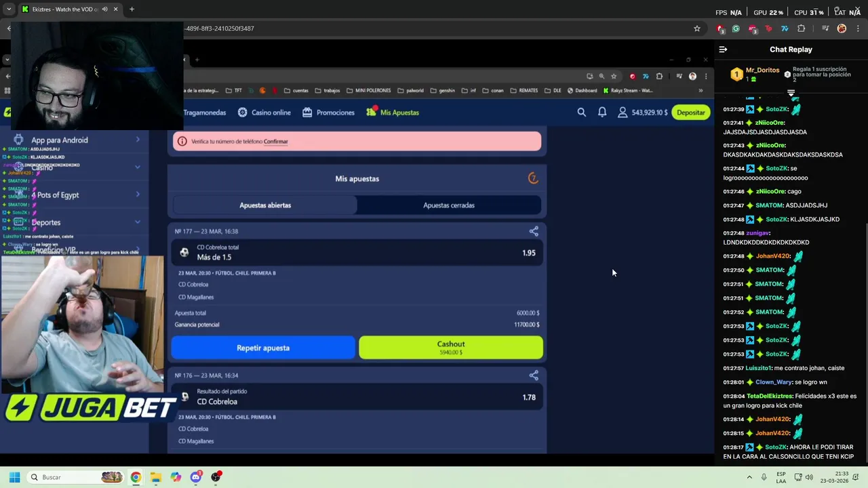Click the Rakyz Stream bookmark

627,91
